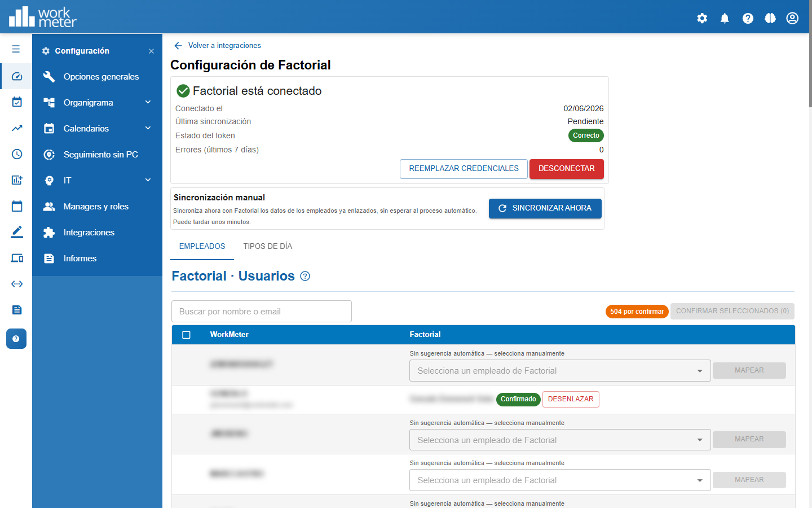This screenshot has width=812, height=508.
Task: Expand the Organigrama menu
Action: 97,103
